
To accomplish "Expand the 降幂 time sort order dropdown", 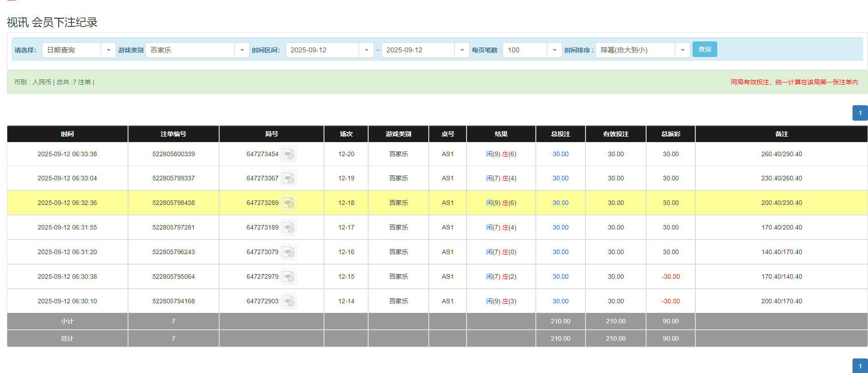I will (682, 50).
